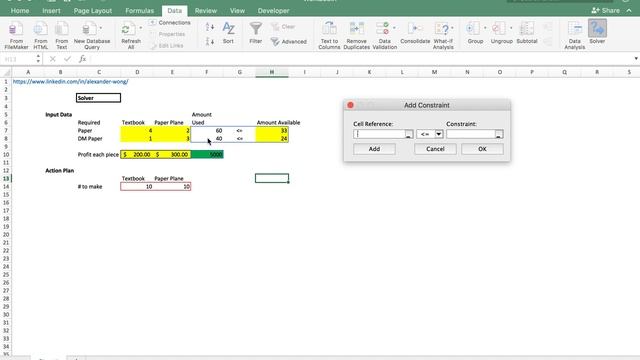The image size is (640, 360).
Task: Switch to the Insert tab
Action: pyautogui.click(x=51, y=11)
